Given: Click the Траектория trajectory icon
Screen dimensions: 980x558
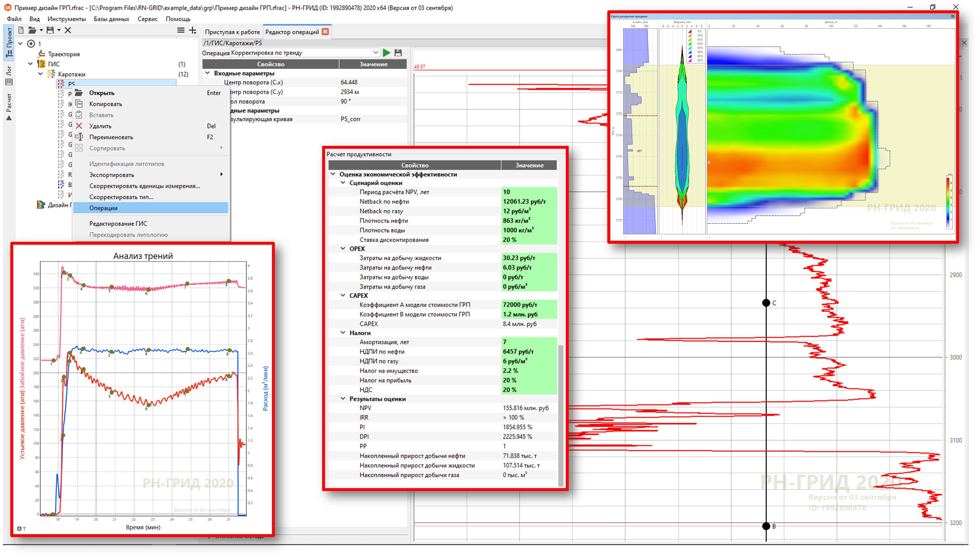Looking at the screenshot, I should 42,54.
